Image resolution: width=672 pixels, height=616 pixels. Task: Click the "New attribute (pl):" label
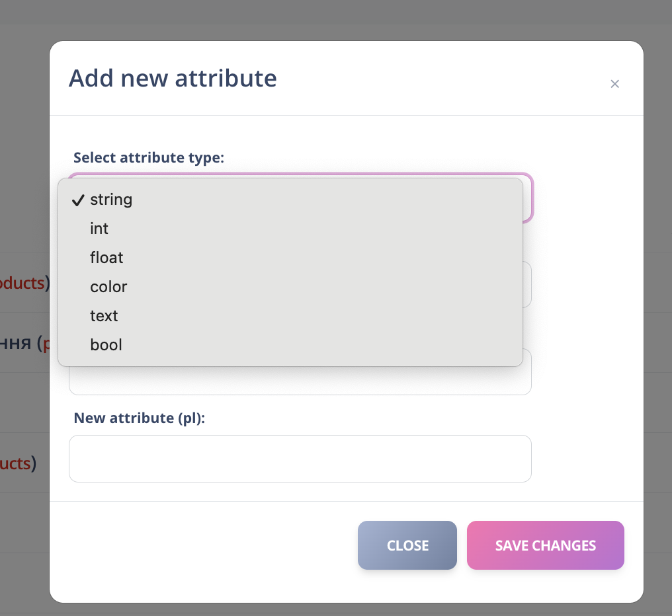pos(140,418)
